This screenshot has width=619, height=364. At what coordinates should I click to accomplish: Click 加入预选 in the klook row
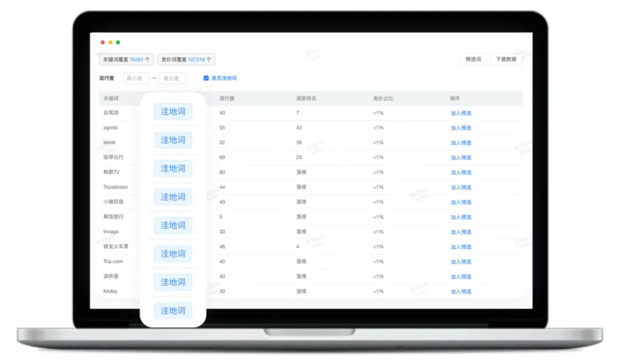click(x=461, y=143)
